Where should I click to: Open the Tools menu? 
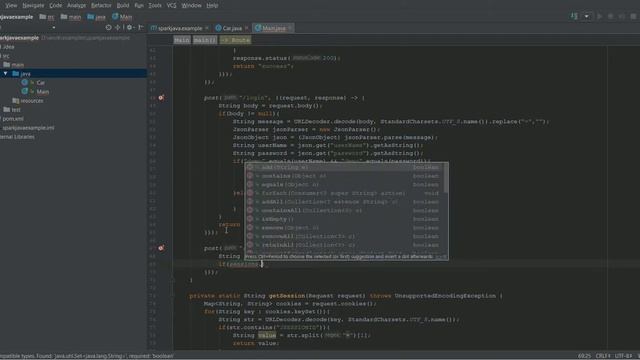[155, 5]
